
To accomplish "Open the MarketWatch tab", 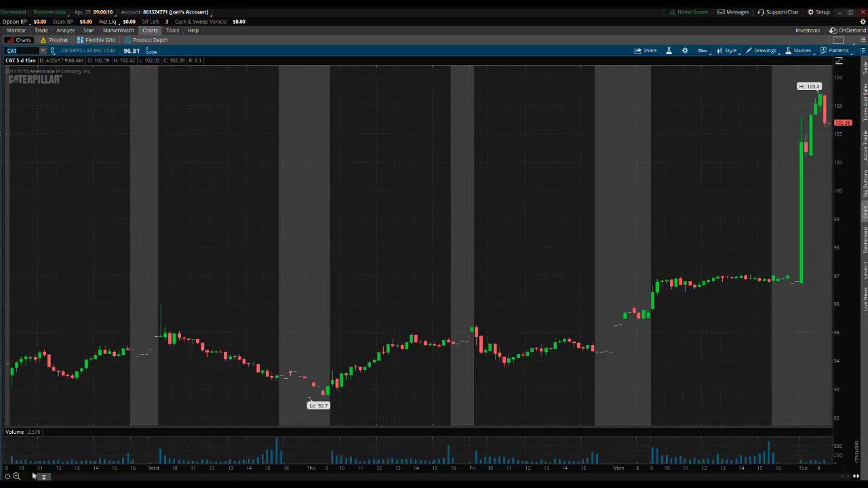I will pos(118,30).
